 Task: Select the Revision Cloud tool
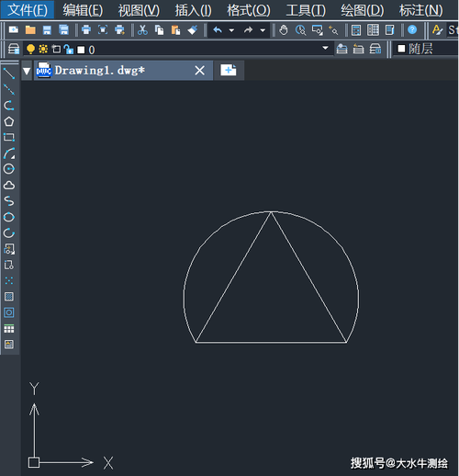[x=9, y=185]
